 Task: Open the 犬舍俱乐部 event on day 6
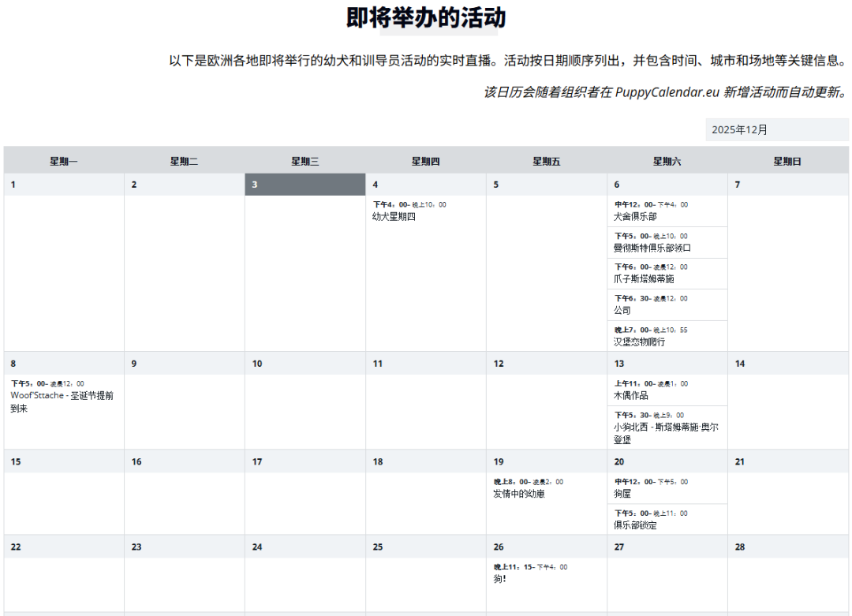tap(635, 217)
